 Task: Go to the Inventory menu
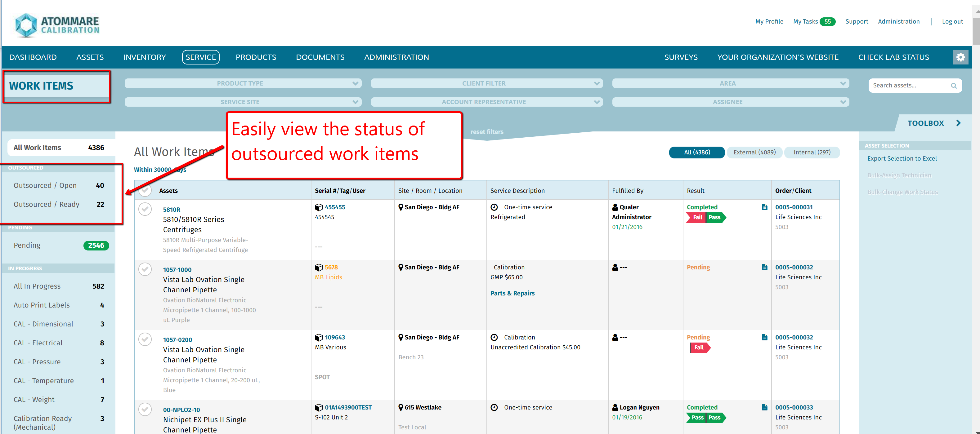pos(145,57)
